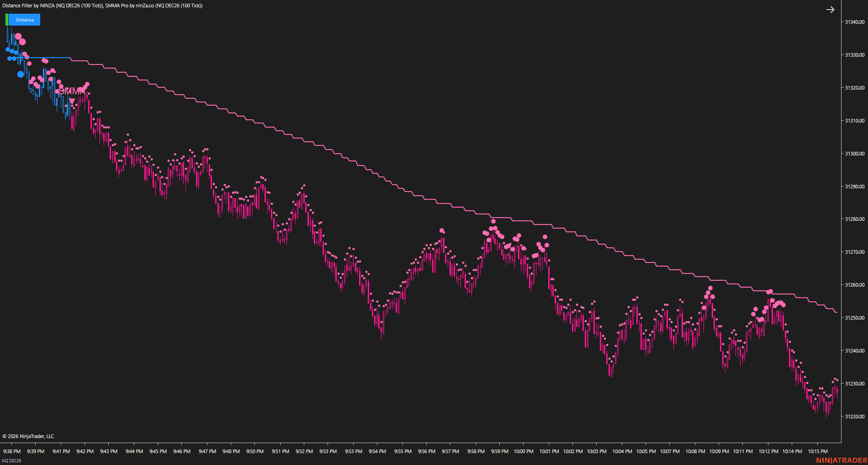Click the 10:00 PM time axis label
Viewport: 868px width, 465px height.
click(x=524, y=451)
